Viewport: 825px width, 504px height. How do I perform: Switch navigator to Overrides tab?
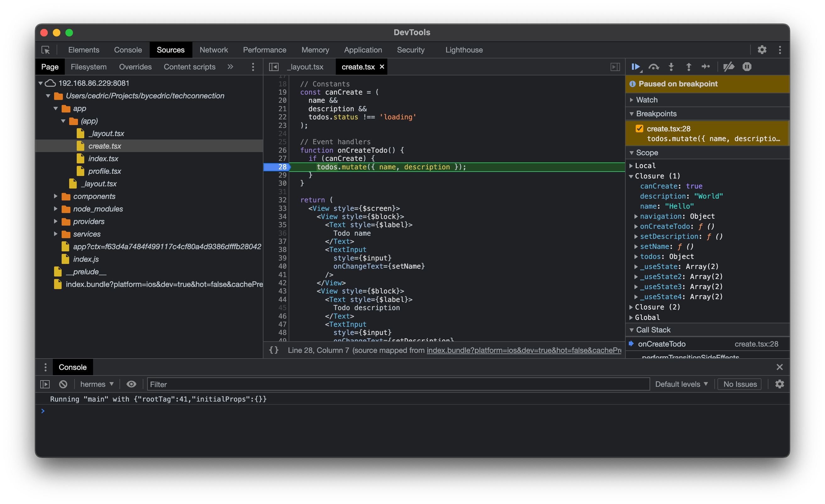(135, 67)
